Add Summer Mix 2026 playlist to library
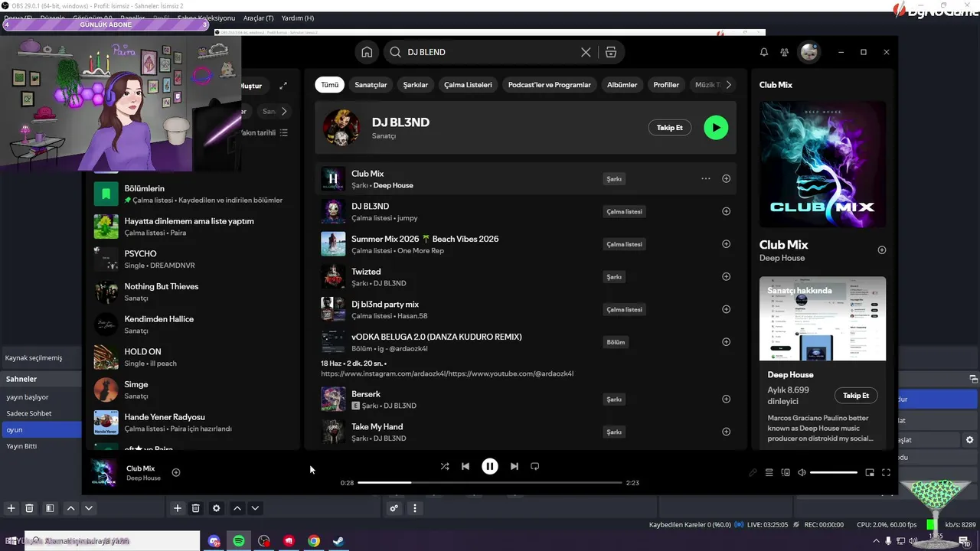This screenshot has width=980, height=551. (726, 244)
